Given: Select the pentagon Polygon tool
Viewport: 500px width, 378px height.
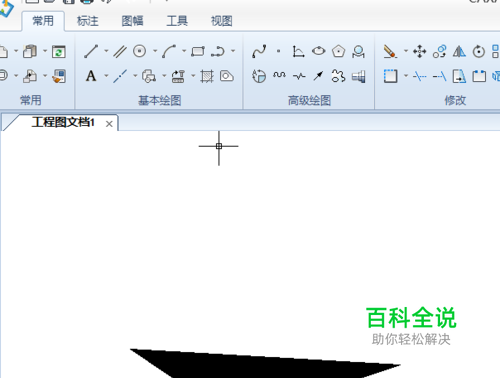Looking at the screenshot, I should [x=338, y=51].
